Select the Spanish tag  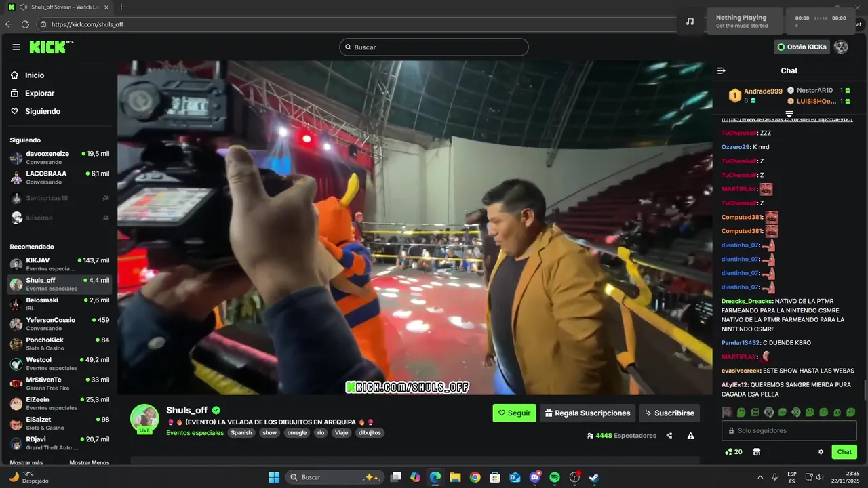241,433
